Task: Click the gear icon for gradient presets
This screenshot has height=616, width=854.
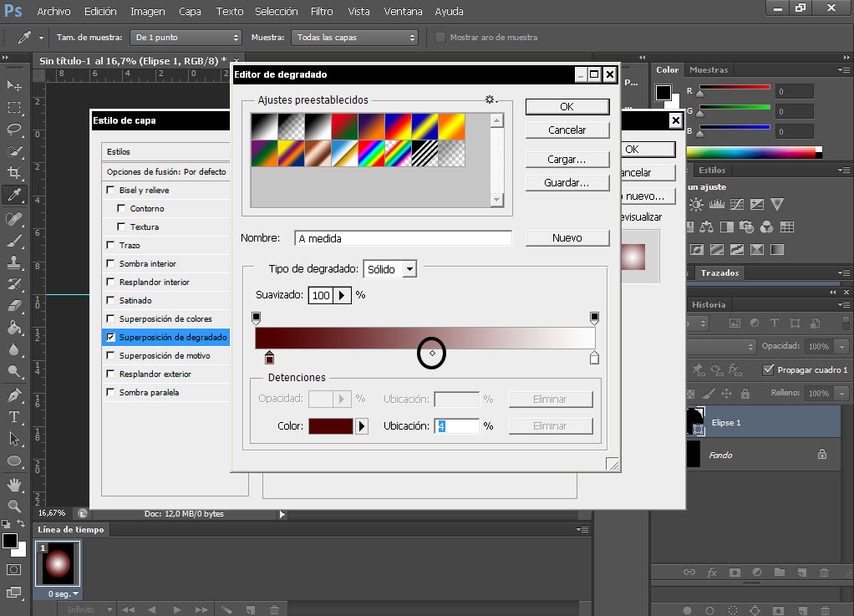Action: point(491,99)
